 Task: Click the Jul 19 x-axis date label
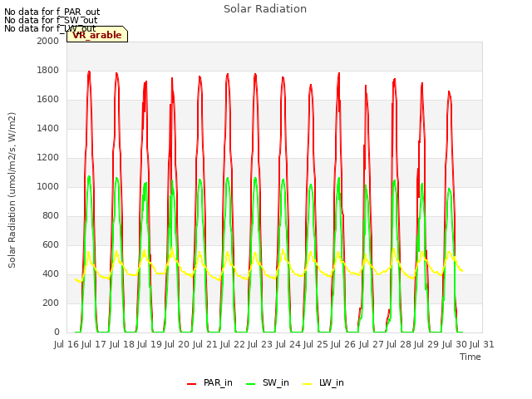point(150,344)
